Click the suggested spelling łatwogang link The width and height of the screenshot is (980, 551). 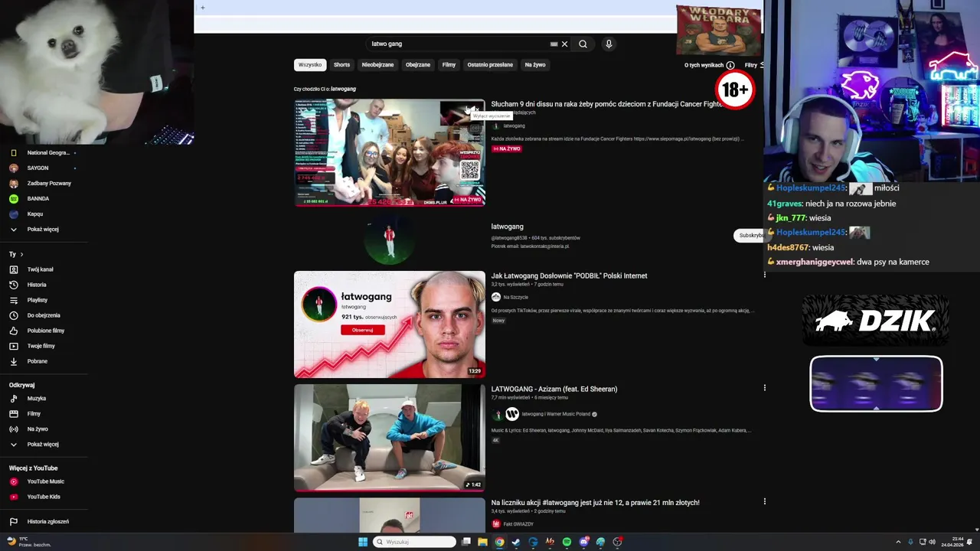click(x=343, y=89)
